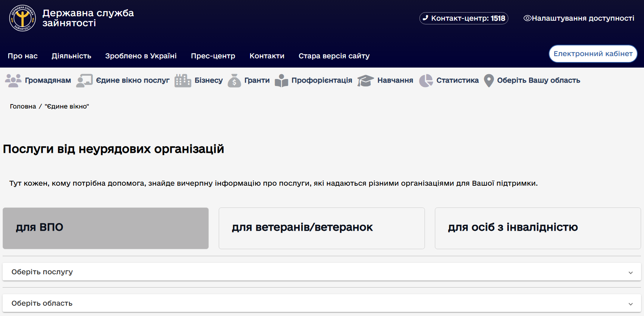Click the Профорієнтація reader icon
The width and height of the screenshot is (644, 316).
(281, 80)
